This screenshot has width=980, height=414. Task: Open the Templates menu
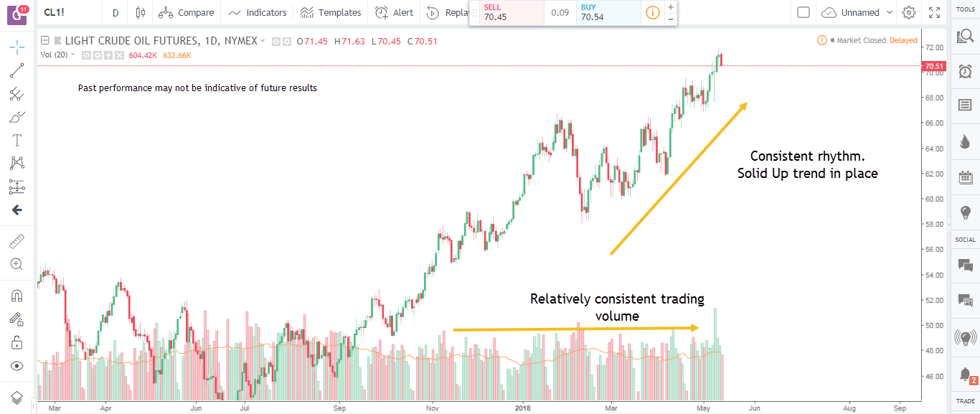[330, 12]
